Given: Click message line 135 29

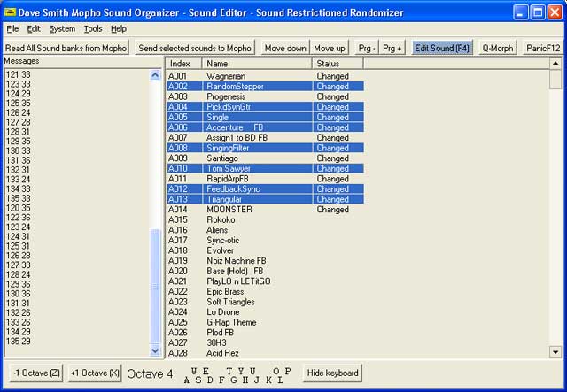Looking at the screenshot, I should (x=18, y=342).
